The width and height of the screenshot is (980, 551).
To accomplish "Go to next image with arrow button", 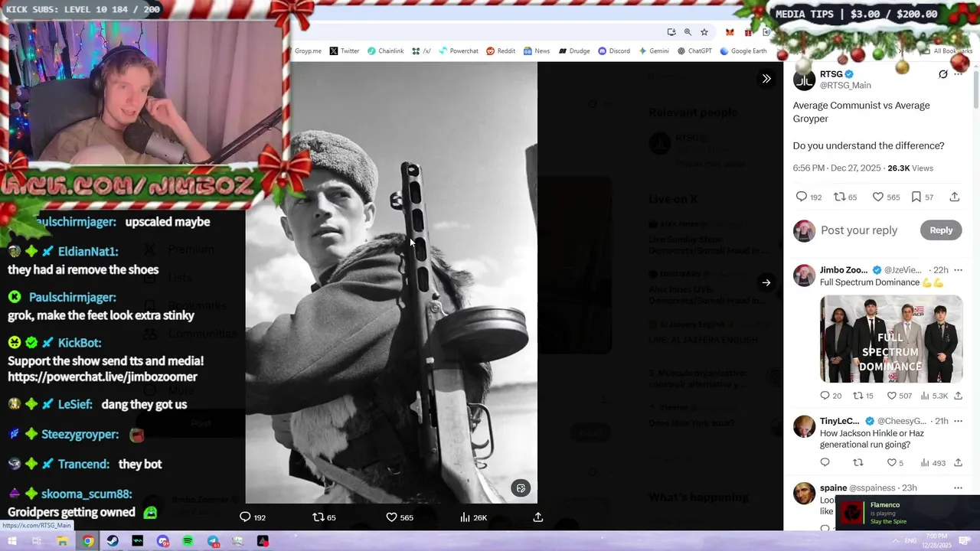I will [766, 282].
